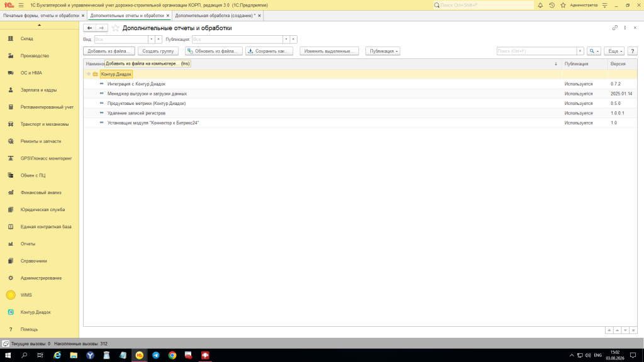The image size is (644, 362).
Task: Copy link to this form icon
Action: point(615,28)
